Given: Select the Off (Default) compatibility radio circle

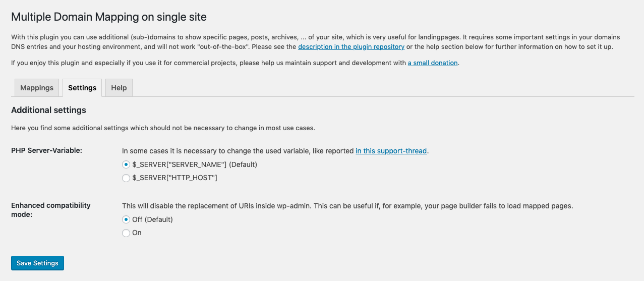Looking at the screenshot, I should click(x=126, y=219).
